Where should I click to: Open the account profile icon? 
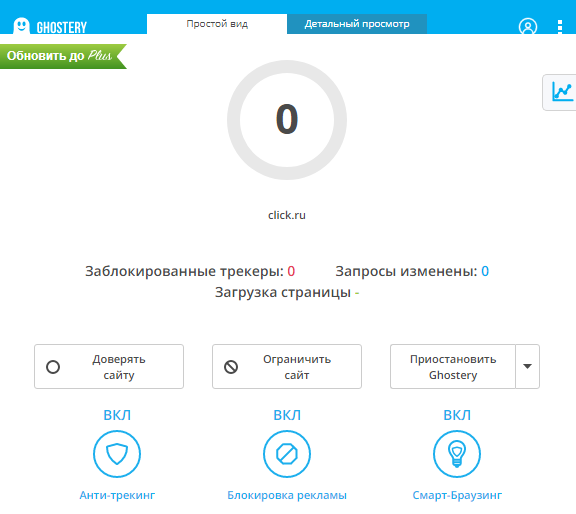click(528, 26)
